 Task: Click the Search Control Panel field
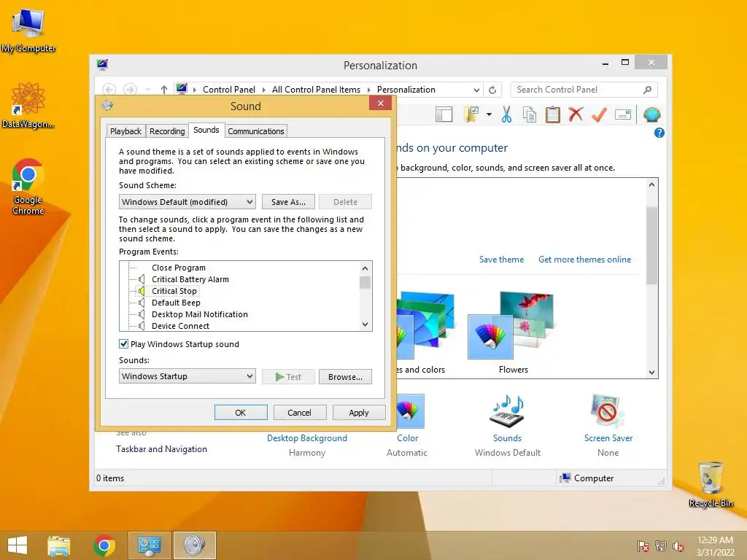(x=584, y=90)
